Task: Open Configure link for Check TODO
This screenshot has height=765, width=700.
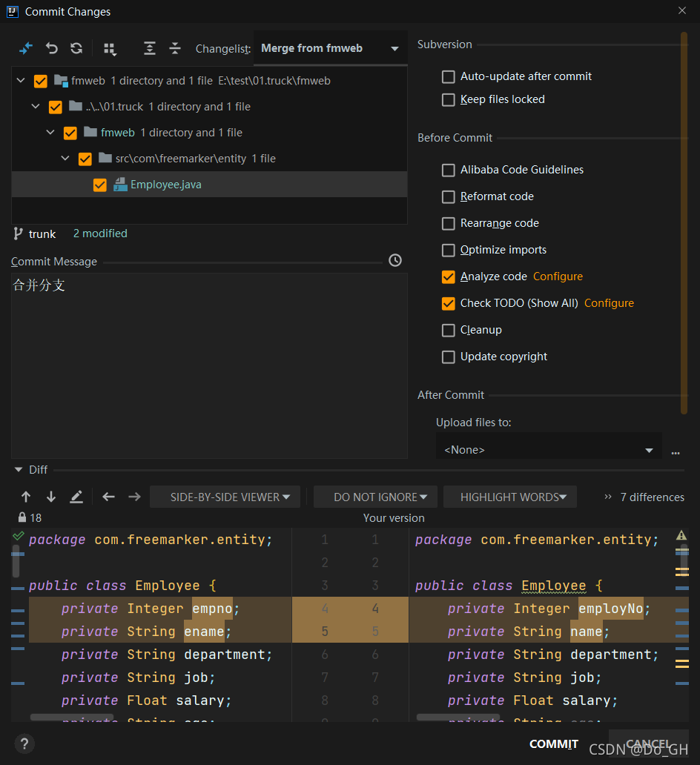Action: pyautogui.click(x=609, y=303)
